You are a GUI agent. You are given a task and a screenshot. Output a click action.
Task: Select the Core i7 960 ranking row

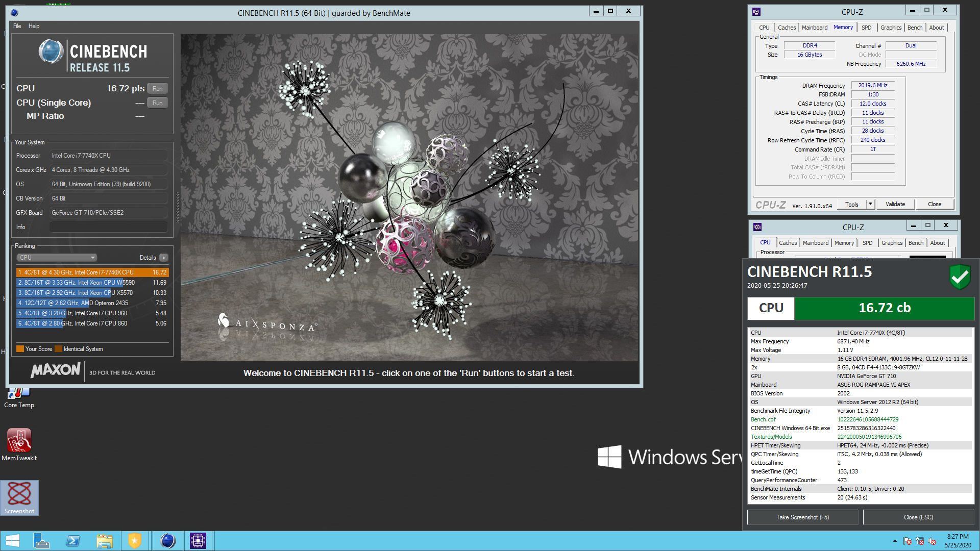[92, 313]
